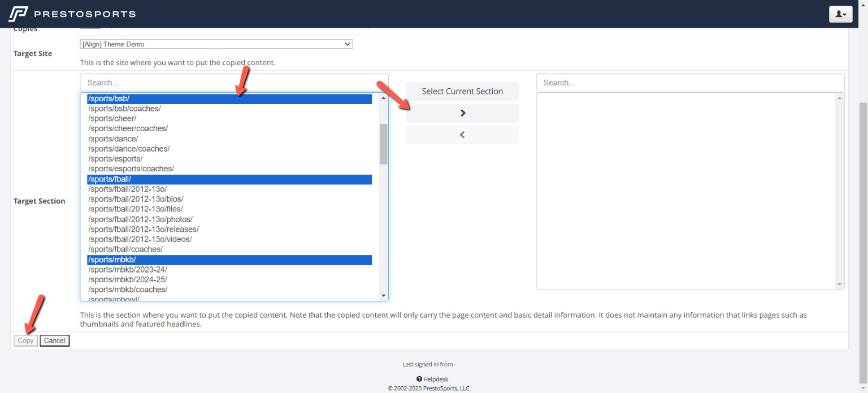Click the Cancel button
Image resolution: width=868 pixels, height=393 pixels.
click(55, 341)
